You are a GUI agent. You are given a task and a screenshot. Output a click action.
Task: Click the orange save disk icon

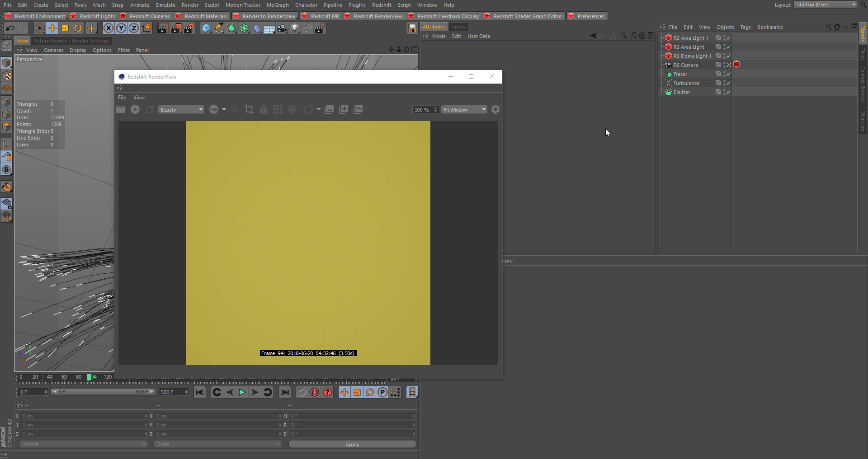click(412, 28)
